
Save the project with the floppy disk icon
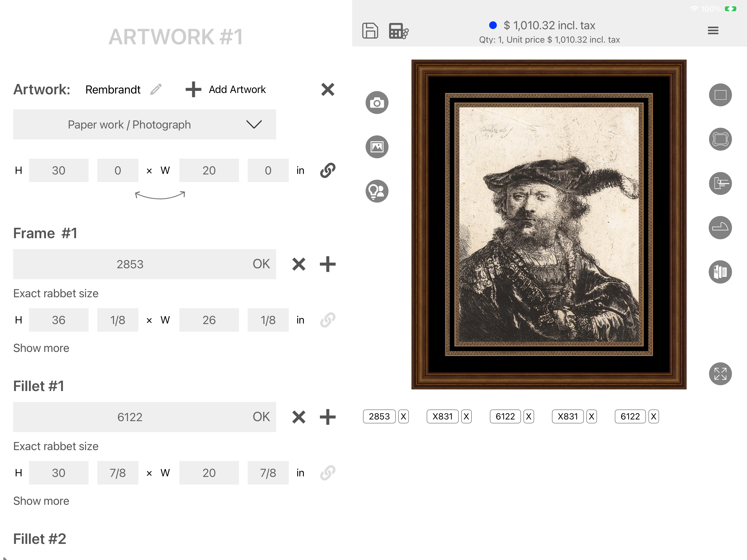(x=370, y=31)
